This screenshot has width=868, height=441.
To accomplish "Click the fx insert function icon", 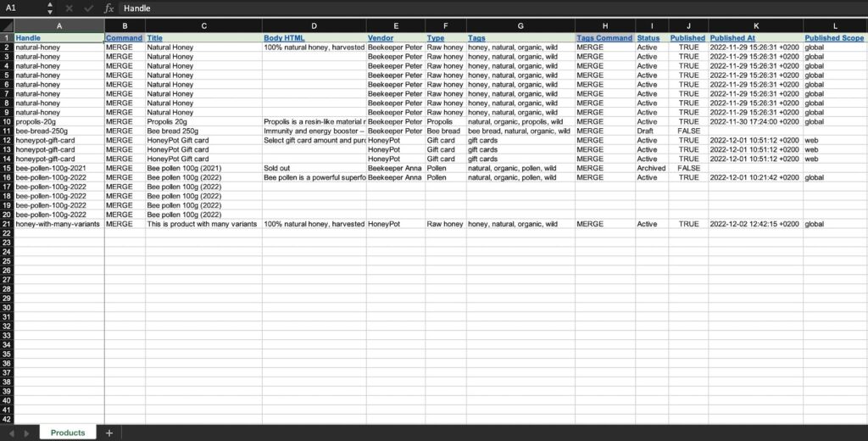I will coord(108,8).
